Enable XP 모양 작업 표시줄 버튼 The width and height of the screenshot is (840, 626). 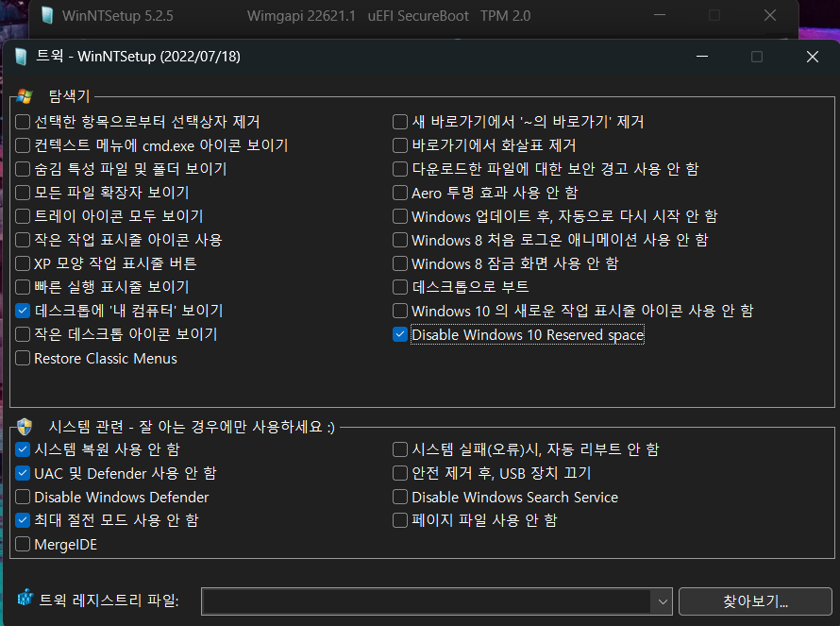pyautogui.click(x=23, y=263)
